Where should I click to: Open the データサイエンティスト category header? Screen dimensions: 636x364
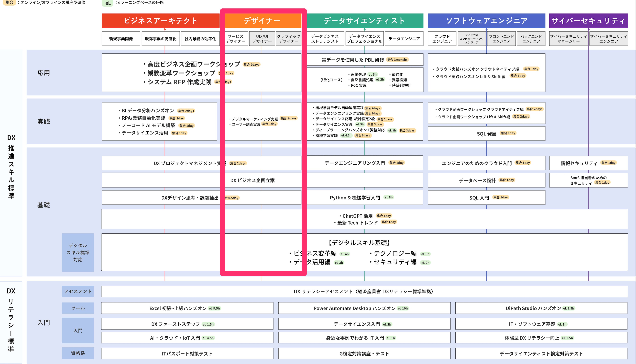[364, 20]
